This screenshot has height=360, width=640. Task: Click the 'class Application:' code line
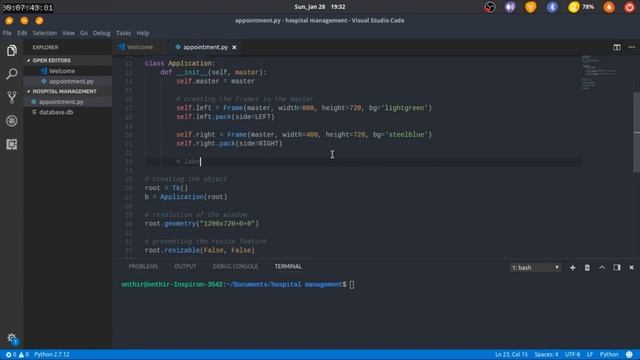(180, 64)
